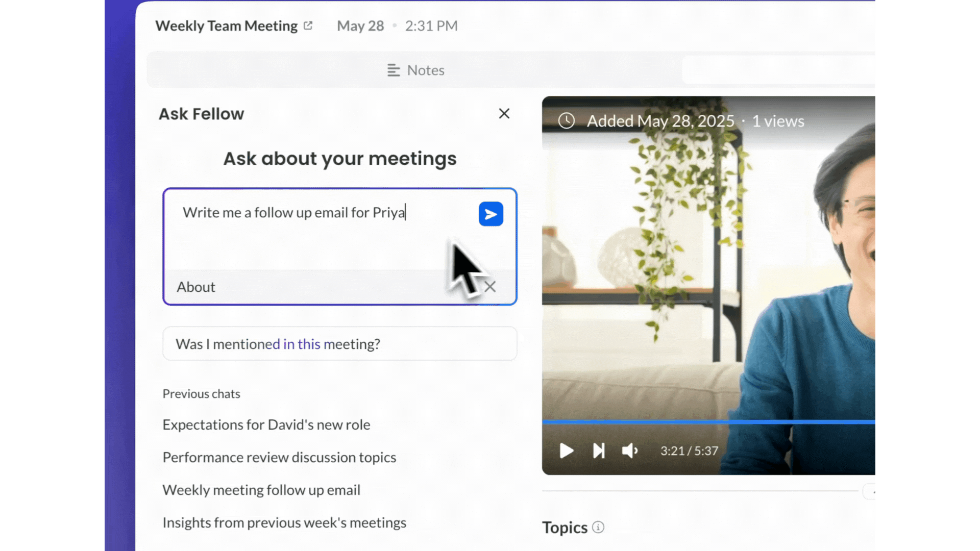
Task: Open Expectations for David's new role chat
Action: [266, 424]
